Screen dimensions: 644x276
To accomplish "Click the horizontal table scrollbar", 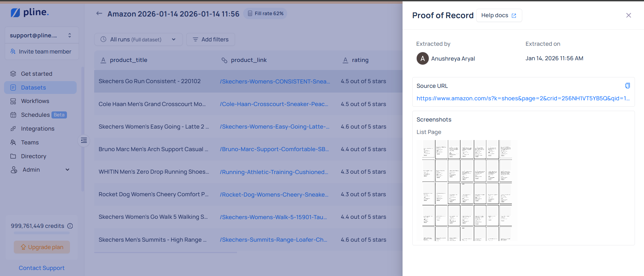I will [165, 252].
